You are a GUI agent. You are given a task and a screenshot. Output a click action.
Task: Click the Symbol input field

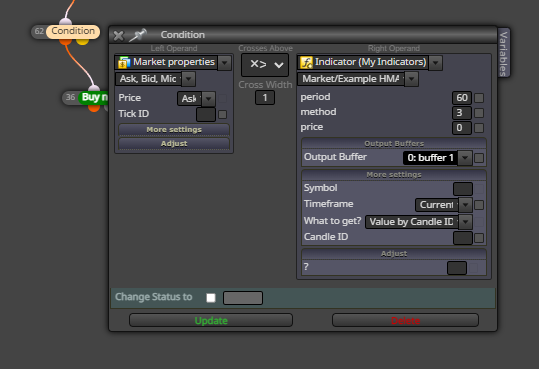[x=463, y=189]
